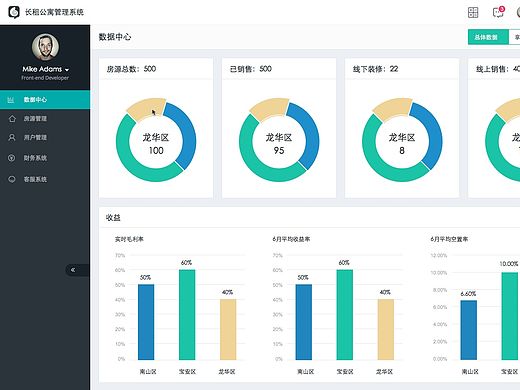Viewport: 520px width, 390px height.
Task: Click the 南山区 50% bar in 实时毛利率
Action: click(x=146, y=322)
